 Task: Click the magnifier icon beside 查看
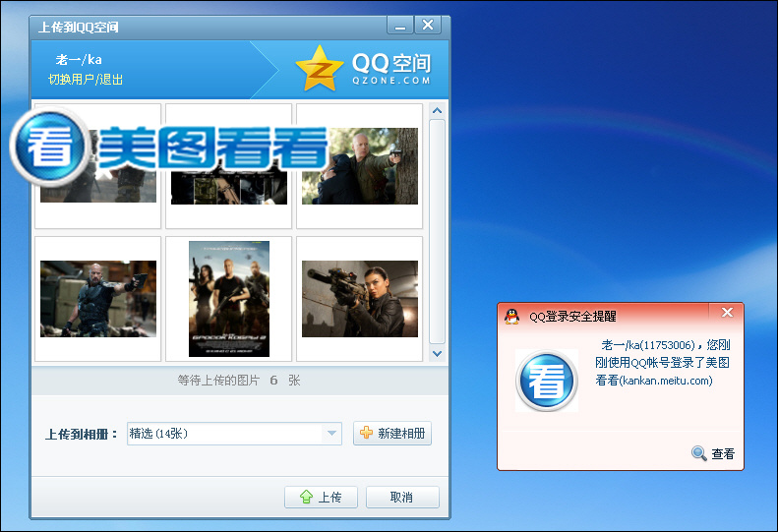698,453
